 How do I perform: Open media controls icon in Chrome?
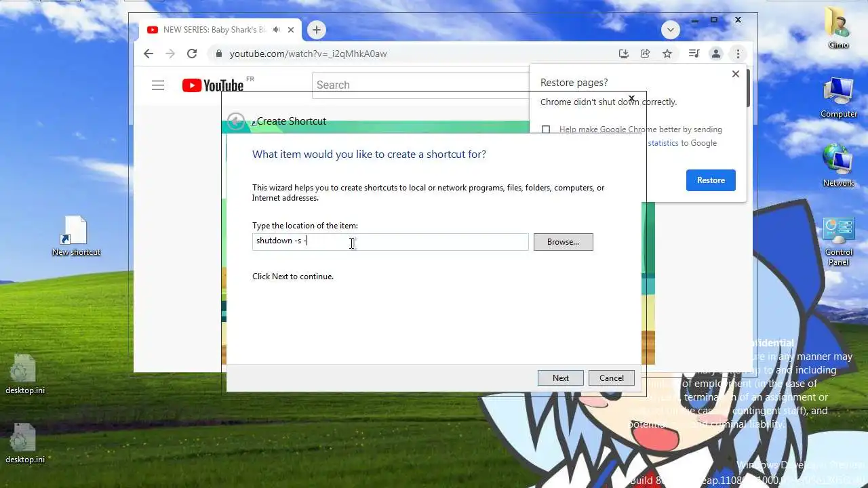point(694,54)
